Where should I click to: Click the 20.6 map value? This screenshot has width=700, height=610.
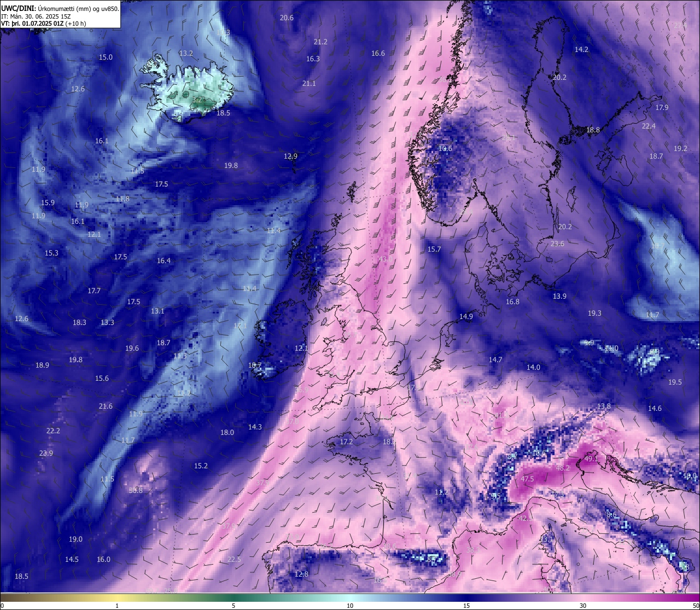click(287, 18)
